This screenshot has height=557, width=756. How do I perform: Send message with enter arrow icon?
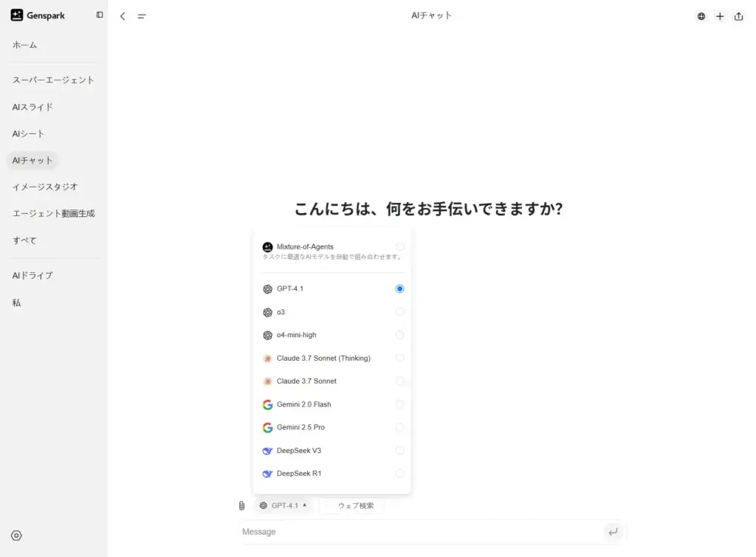(613, 532)
